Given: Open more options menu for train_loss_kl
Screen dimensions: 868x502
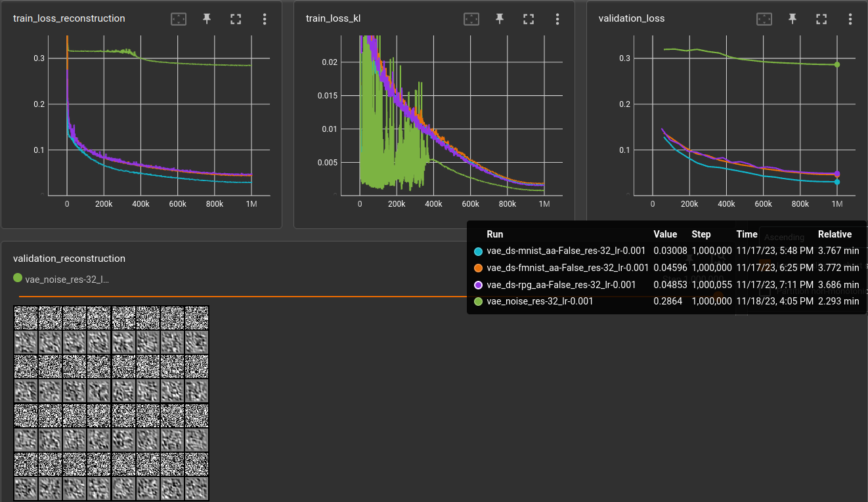Looking at the screenshot, I should [557, 19].
